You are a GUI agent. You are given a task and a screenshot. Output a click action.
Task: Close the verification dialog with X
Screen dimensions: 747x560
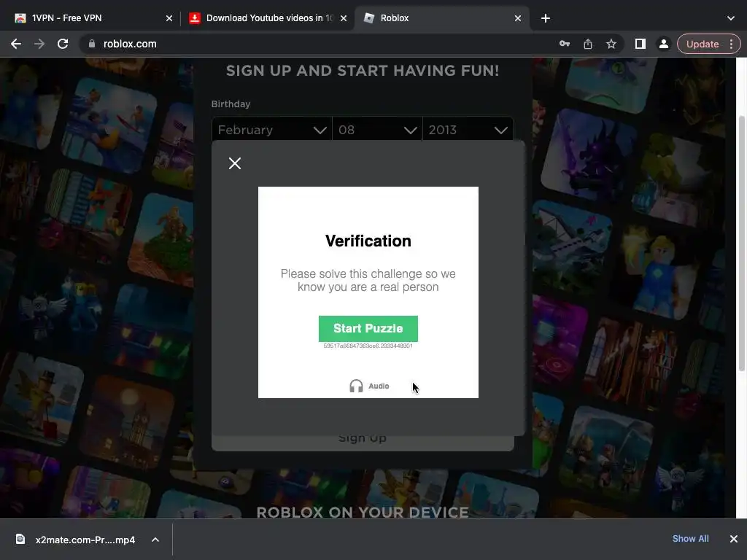coord(234,163)
